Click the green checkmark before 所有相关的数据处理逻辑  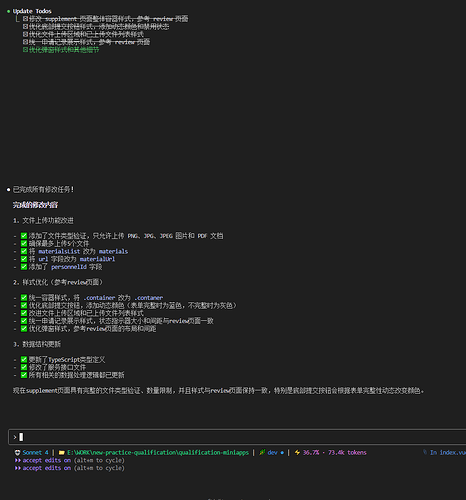tap(24, 375)
